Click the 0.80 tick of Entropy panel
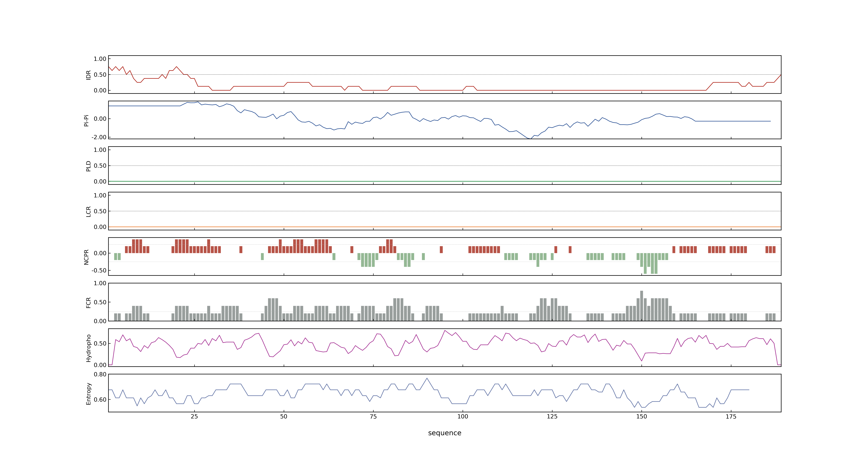 100,374
